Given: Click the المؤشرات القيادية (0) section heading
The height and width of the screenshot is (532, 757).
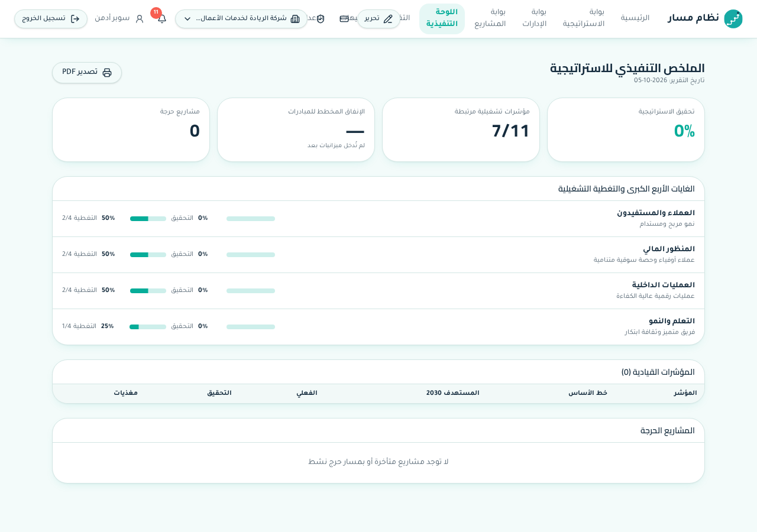Looking at the screenshot, I should pos(658,372).
